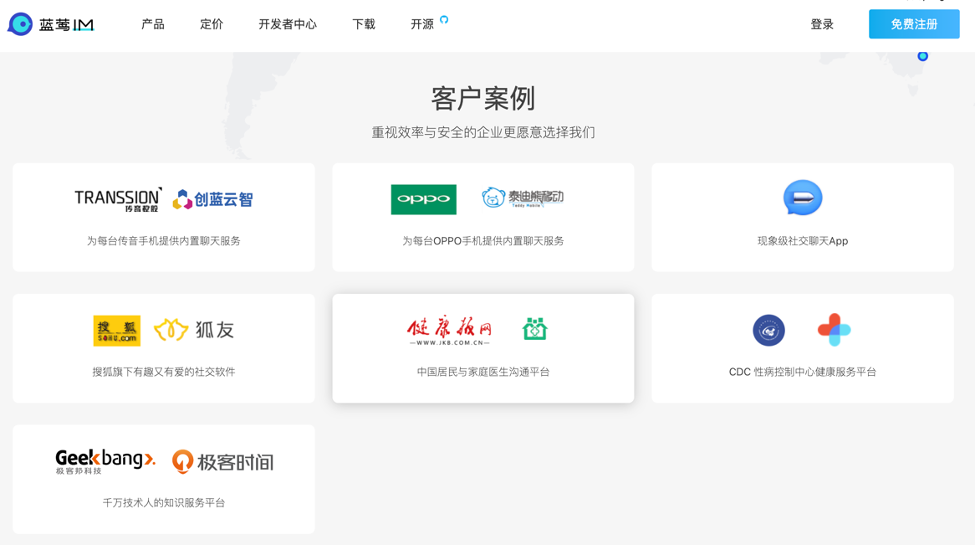This screenshot has width=976, height=546.
Task: Click the green house medical icon
Action: coord(535,329)
